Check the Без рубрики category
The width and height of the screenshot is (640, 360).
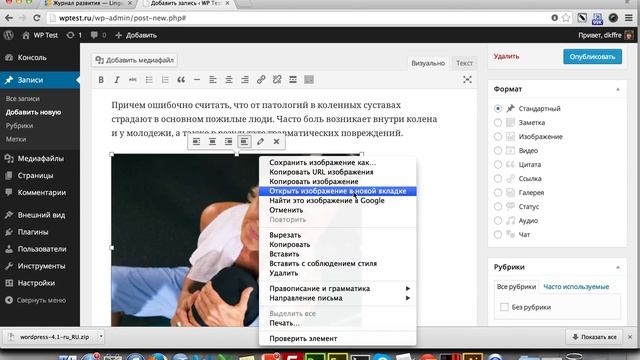click(504, 307)
